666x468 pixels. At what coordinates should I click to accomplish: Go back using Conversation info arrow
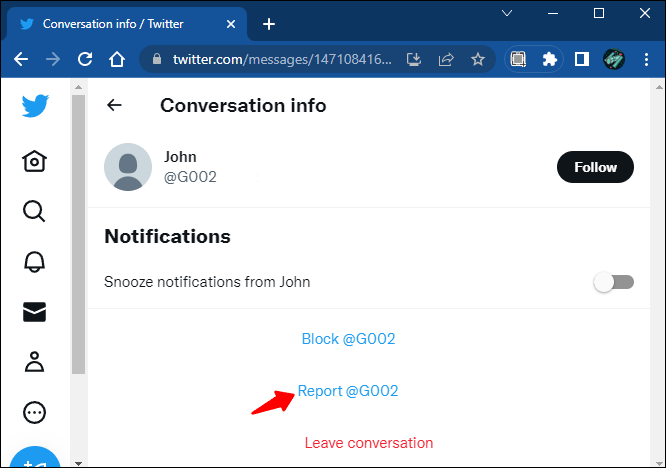point(114,105)
